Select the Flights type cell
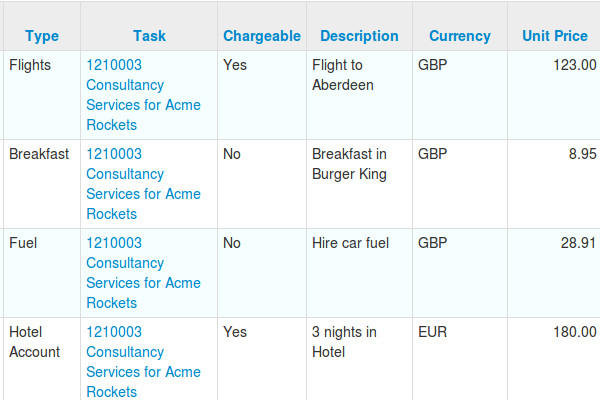 [31, 65]
